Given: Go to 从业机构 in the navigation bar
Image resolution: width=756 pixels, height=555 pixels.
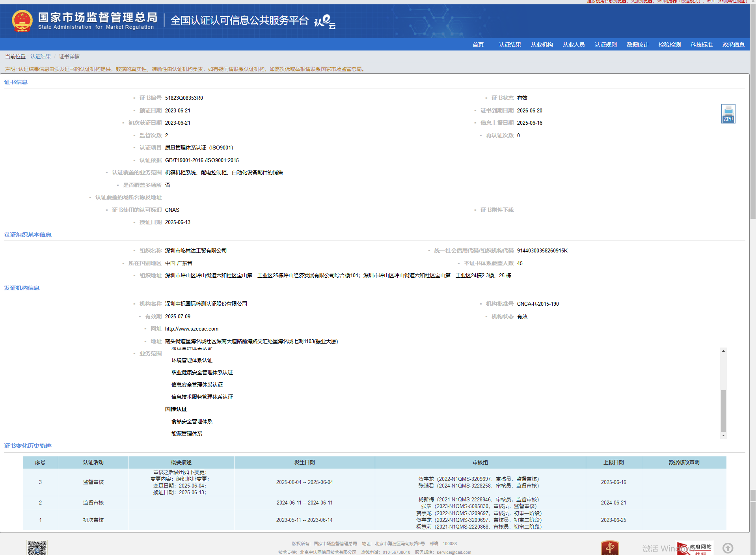Looking at the screenshot, I should coord(542,45).
